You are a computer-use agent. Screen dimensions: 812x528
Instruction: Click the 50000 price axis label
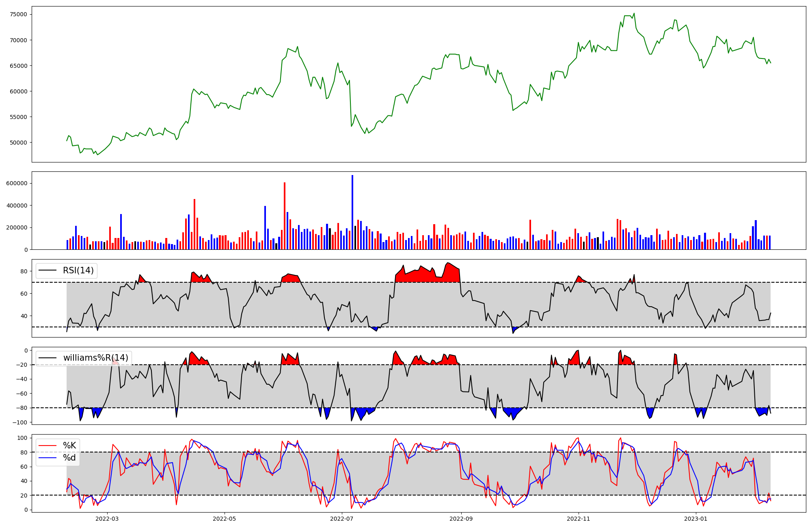pyautogui.click(x=18, y=143)
